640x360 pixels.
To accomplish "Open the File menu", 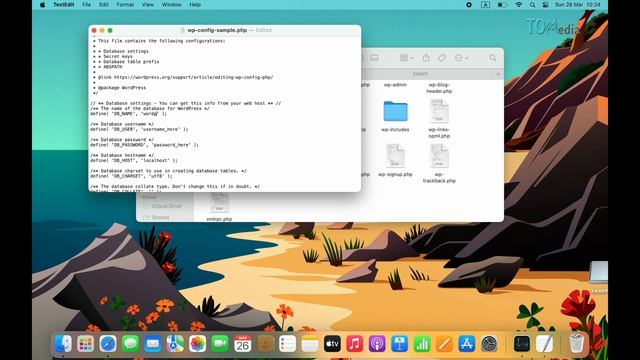I will pos(87,4).
